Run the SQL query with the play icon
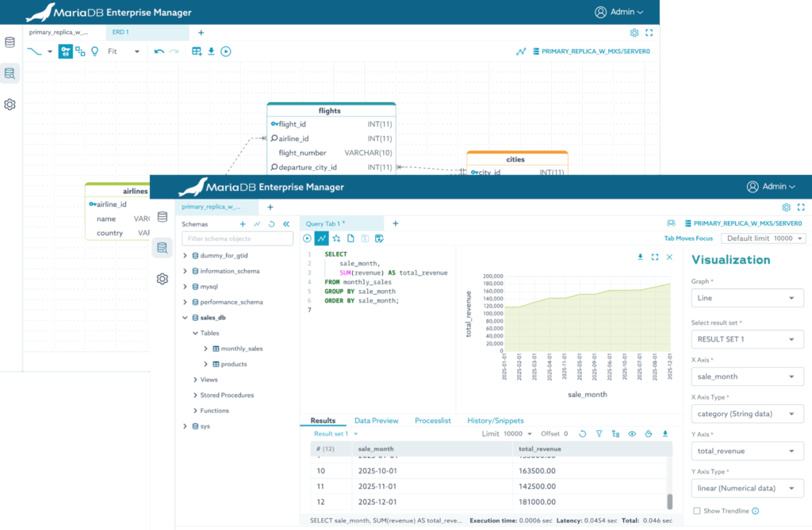 306,238
